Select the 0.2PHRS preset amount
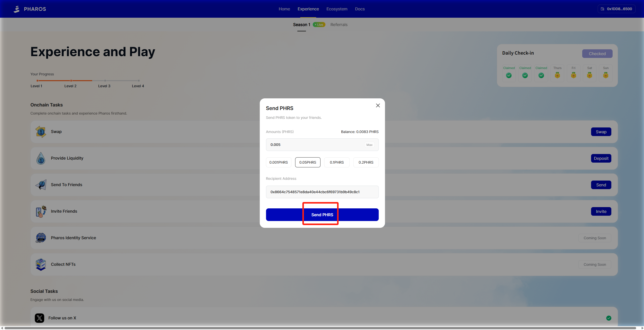The width and height of the screenshot is (644, 330). [x=366, y=162]
